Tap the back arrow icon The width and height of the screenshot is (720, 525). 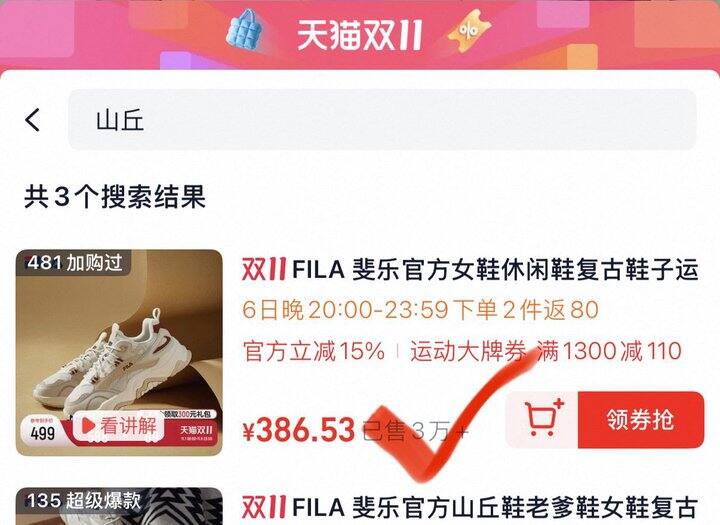[x=33, y=120]
